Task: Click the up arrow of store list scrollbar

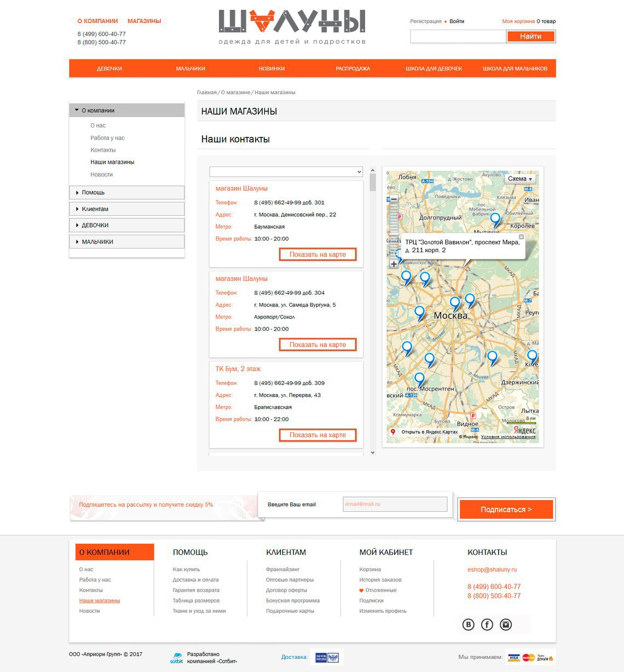Action: [x=373, y=170]
